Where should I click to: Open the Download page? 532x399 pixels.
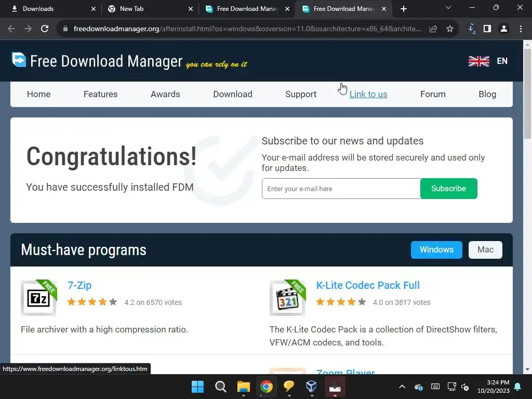point(233,94)
